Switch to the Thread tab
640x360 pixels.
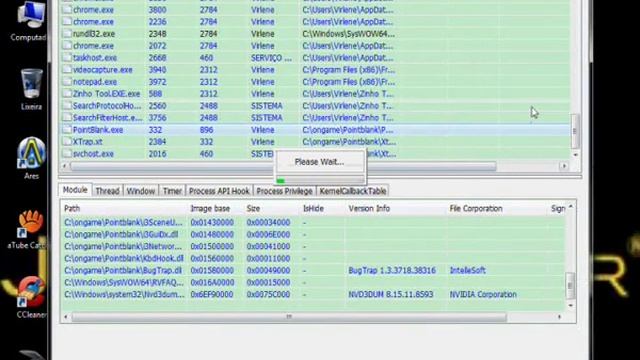107,191
